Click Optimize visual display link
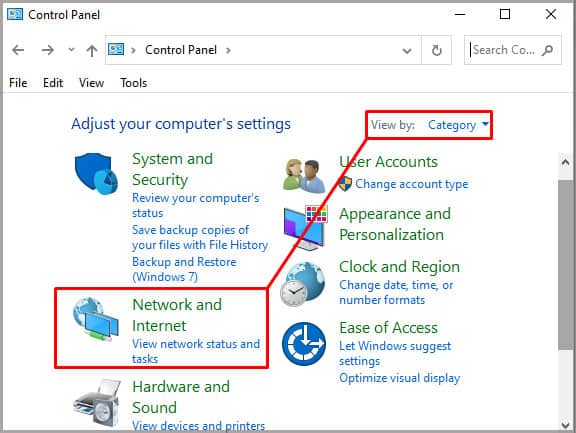The image size is (576, 433). (x=399, y=378)
